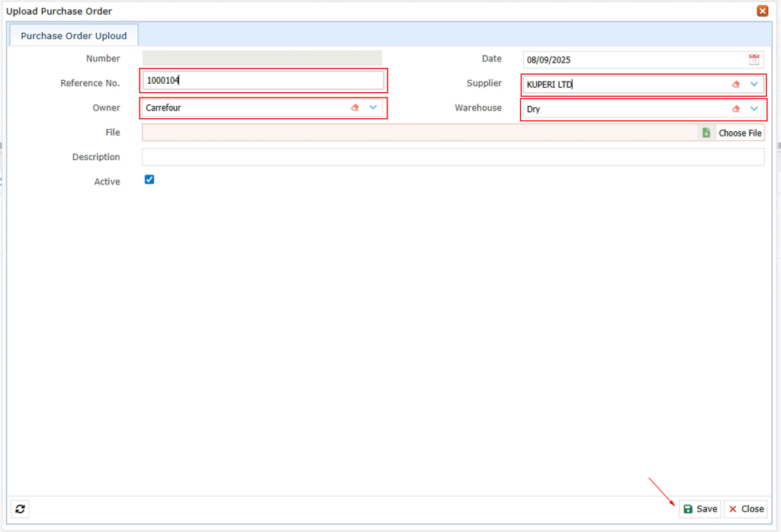Click the Date text field
This screenshot has width=781, height=532.
point(633,60)
